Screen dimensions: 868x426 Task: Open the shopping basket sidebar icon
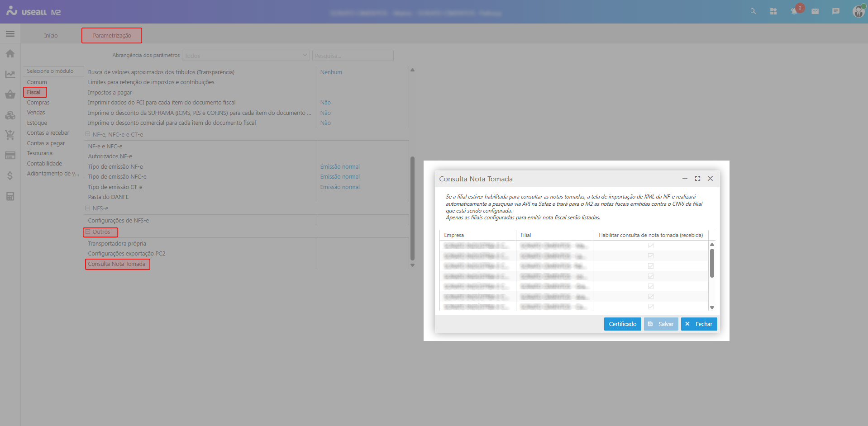tap(10, 95)
